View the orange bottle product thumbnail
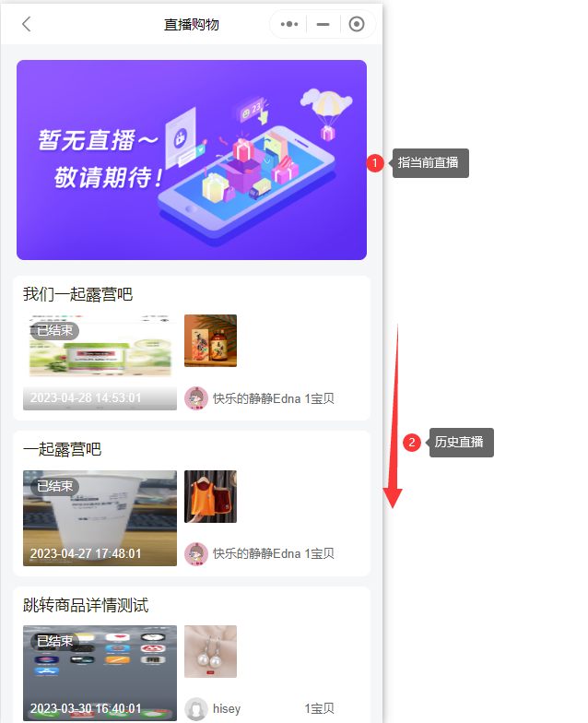The height and width of the screenshot is (723, 588). click(210, 341)
